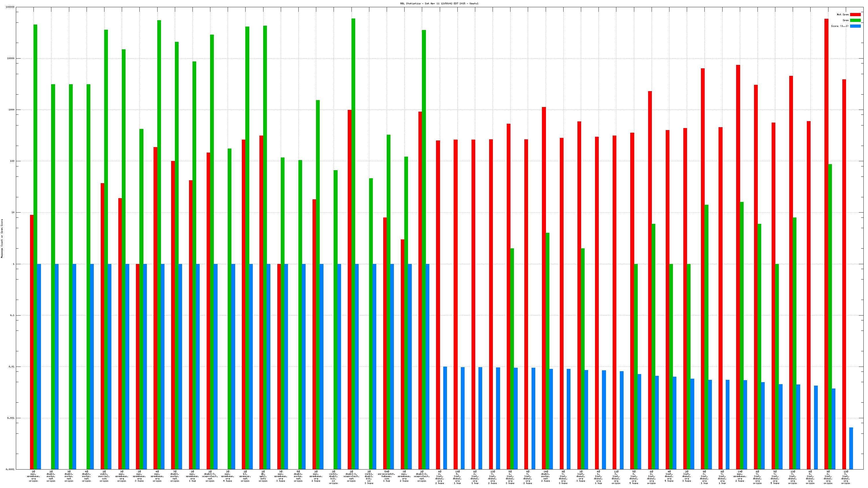Click the shortest blue bar at far right
868x488 pixels.
(x=851, y=448)
